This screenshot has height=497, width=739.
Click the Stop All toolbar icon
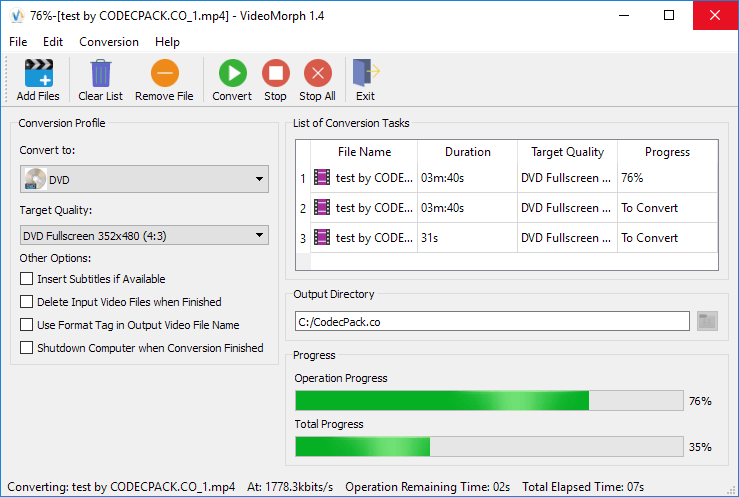coord(318,73)
